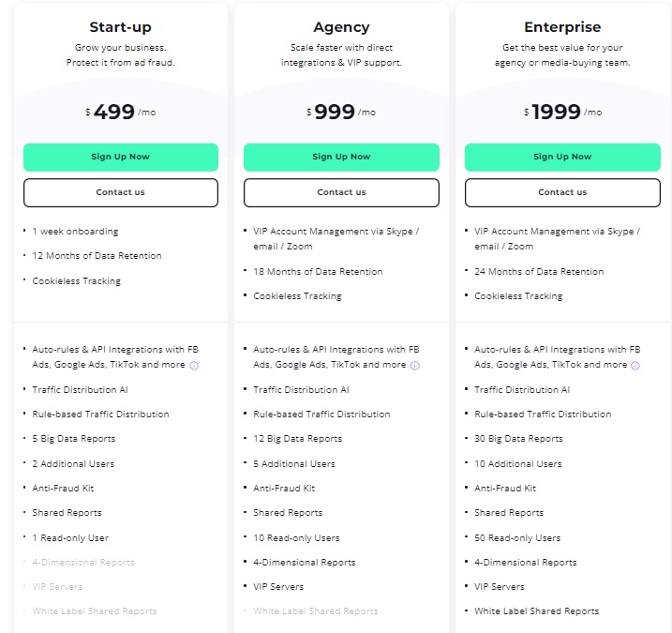The width and height of the screenshot is (672, 633).
Task: Sign up for the Start-up plan
Action: (120, 157)
